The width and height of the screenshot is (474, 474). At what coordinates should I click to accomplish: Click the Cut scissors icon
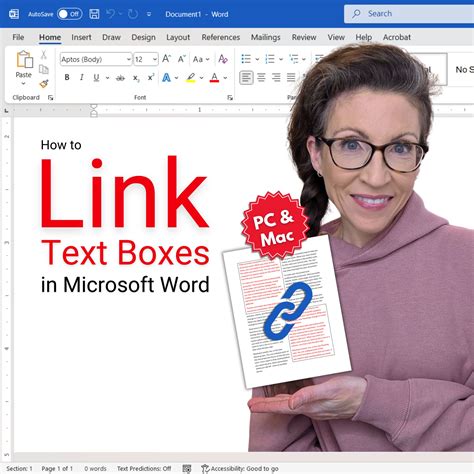[x=43, y=55]
